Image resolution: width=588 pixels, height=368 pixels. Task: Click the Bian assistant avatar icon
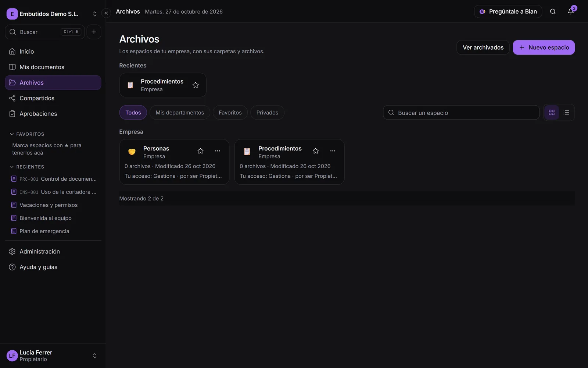coord(483,12)
